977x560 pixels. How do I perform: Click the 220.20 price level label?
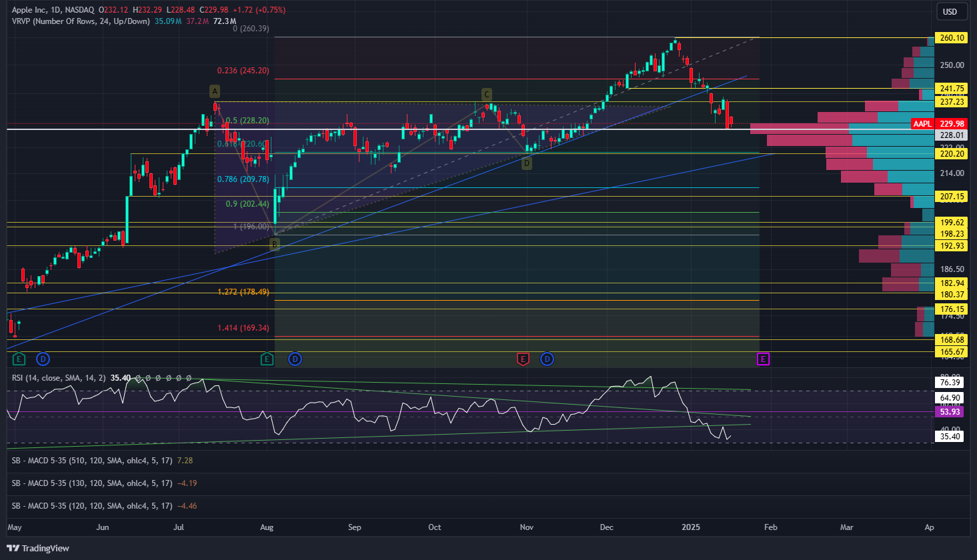[x=952, y=154]
